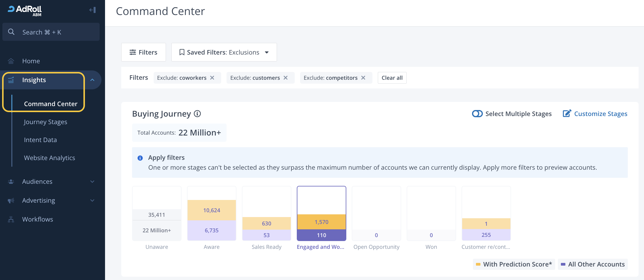Open Journey Stages in sidebar
644x280 pixels.
(x=46, y=122)
